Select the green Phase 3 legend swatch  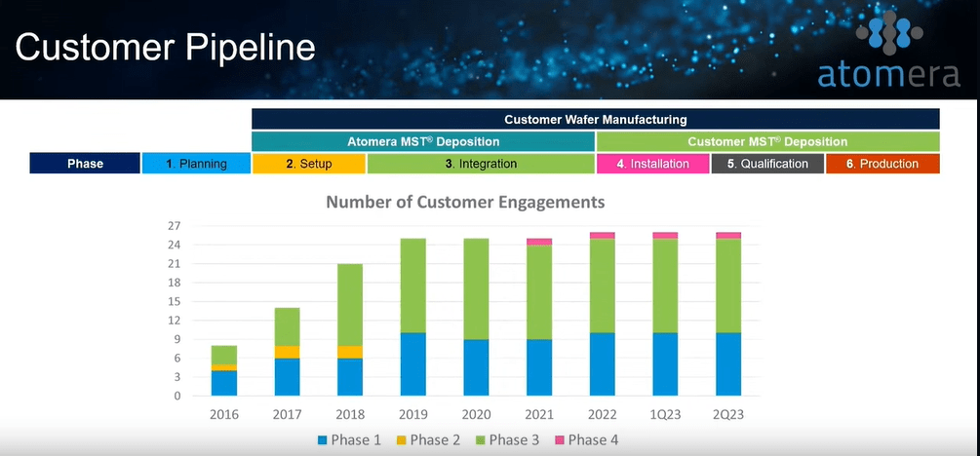(478, 439)
